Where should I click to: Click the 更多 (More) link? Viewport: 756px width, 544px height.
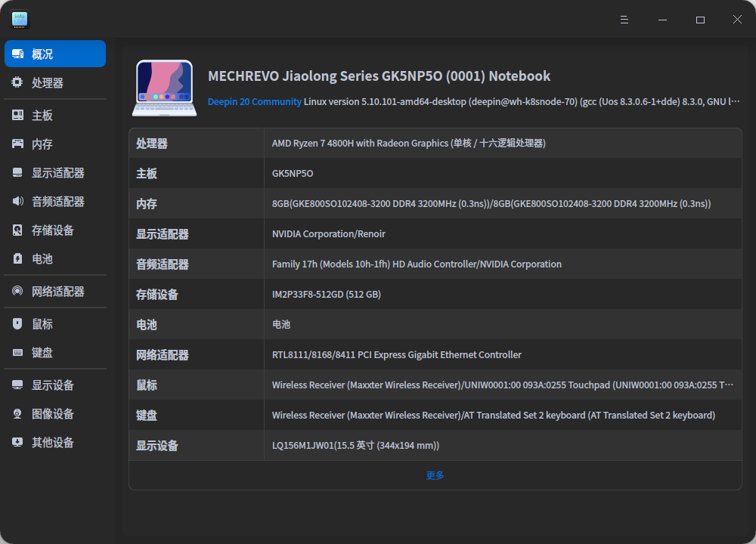[x=435, y=474]
